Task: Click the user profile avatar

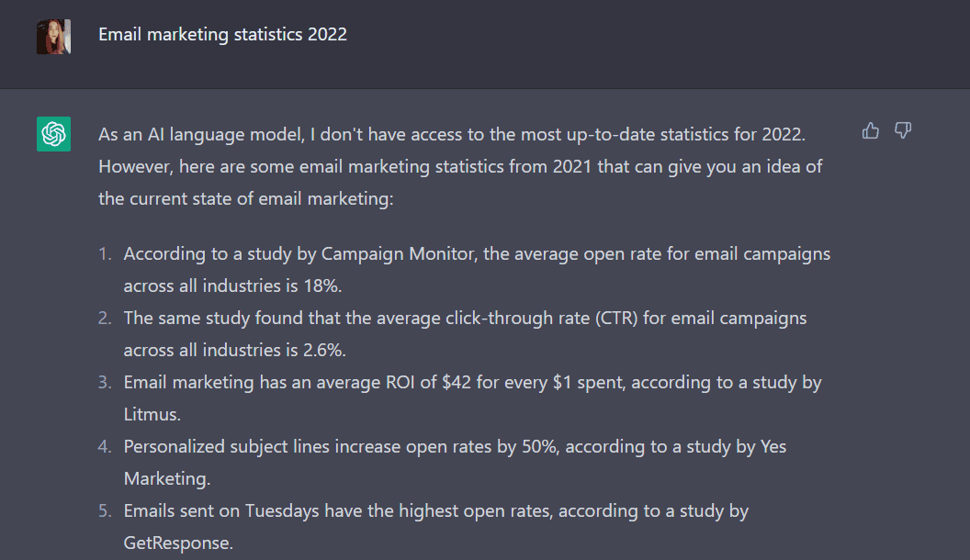Action: [x=53, y=36]
